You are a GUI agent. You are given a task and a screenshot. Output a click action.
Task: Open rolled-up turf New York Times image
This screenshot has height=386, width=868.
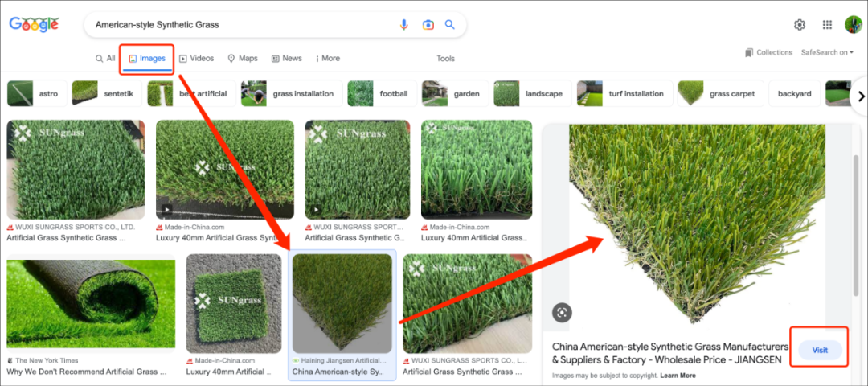point(91,303)
